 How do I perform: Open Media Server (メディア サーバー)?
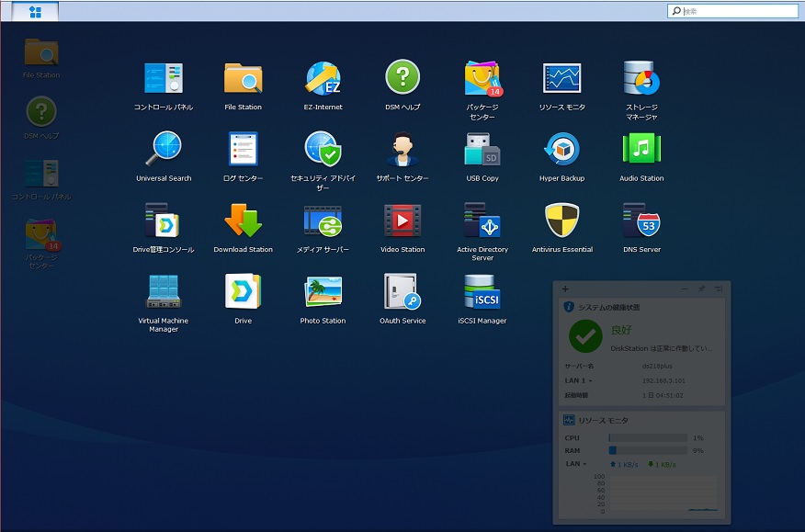coord(323,221)
